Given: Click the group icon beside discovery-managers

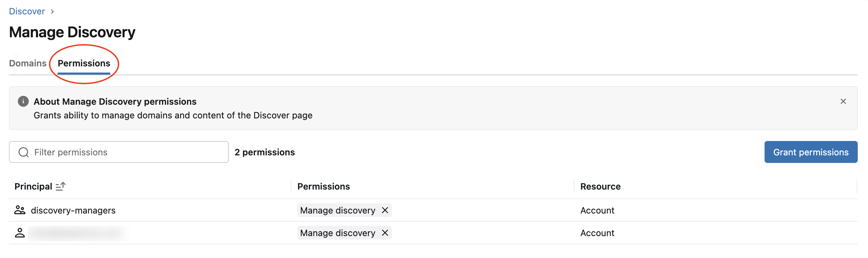Looking at the screenshot, I should click(20, 210).
